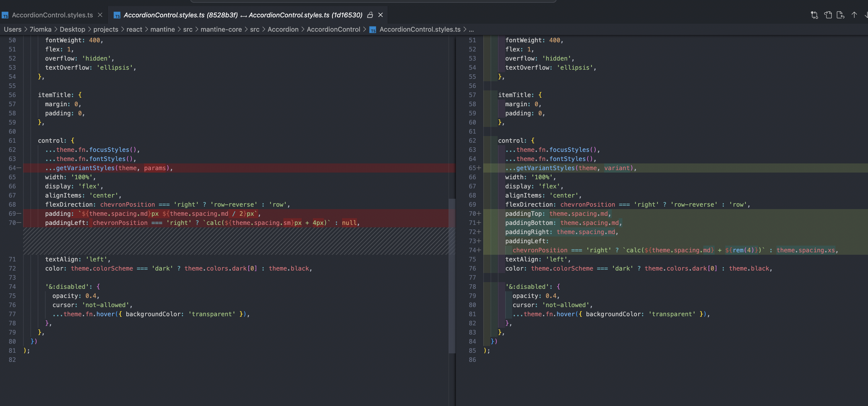Click "alignItems: 'center'" in the right pane
Screen dimensions: 868x406
541,195
